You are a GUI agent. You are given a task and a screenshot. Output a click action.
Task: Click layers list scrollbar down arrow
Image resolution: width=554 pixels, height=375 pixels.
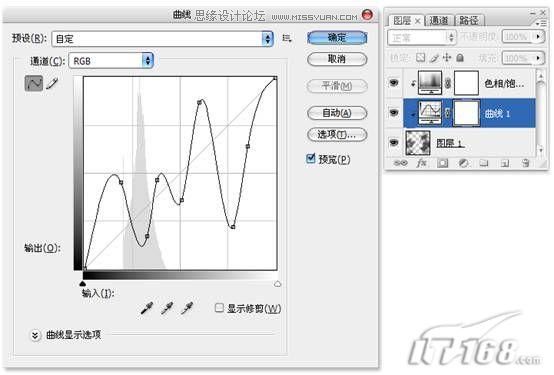pos(541,150)
